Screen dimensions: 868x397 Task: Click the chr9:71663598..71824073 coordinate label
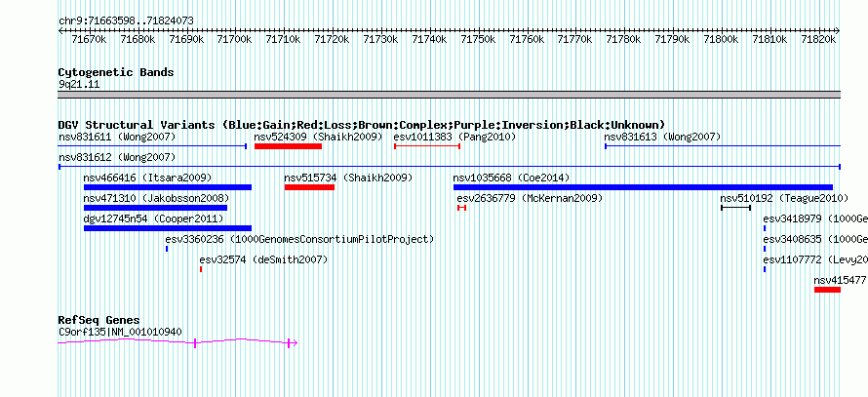point(126,21)
